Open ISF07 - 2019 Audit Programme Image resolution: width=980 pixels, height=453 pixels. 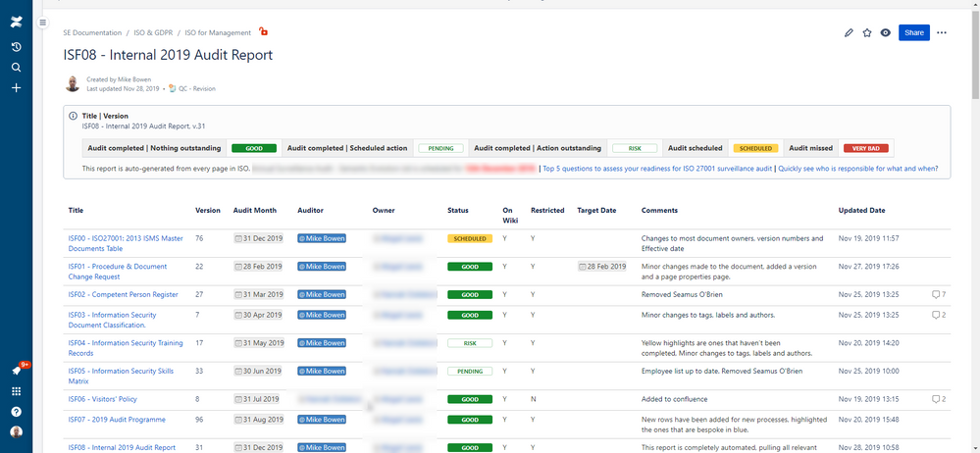pos(117,420)
